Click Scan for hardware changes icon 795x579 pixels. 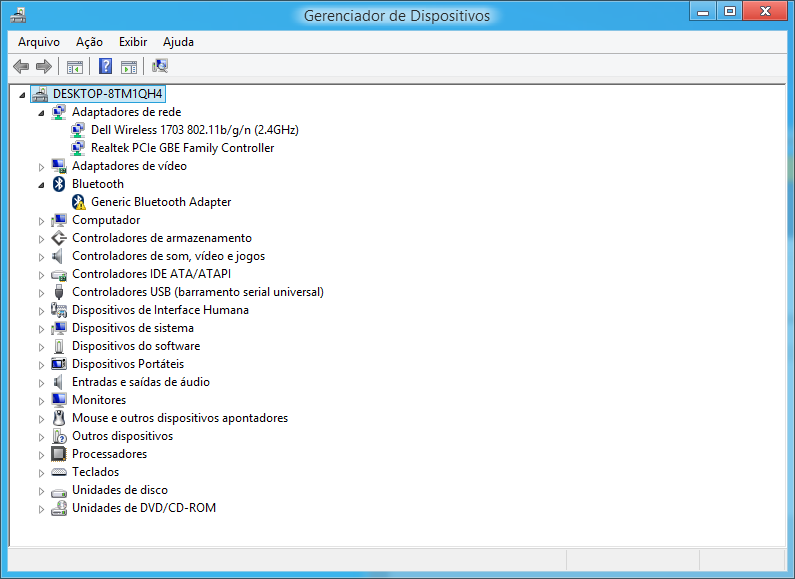click(160, 66)
